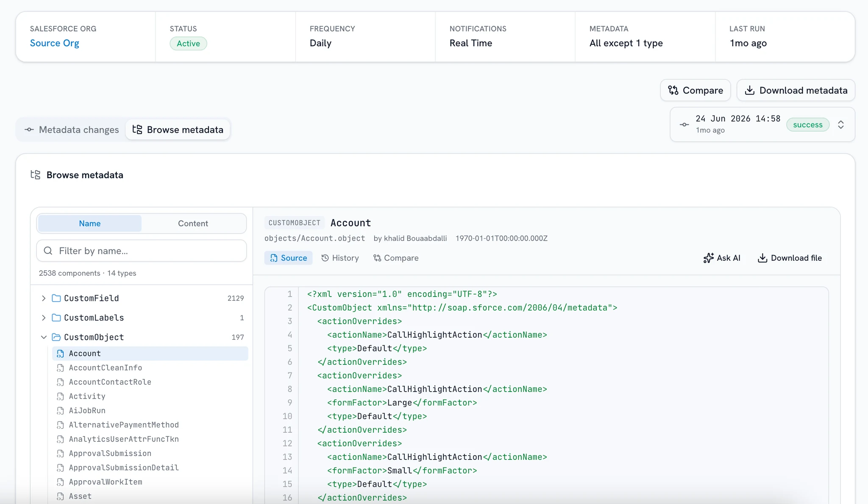Switch to Content search mode
Screen dimensions: 868x504
coord(193,224)
